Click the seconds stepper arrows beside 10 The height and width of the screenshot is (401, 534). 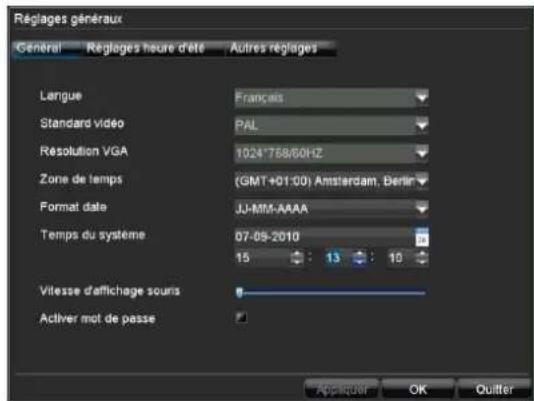[x=422, y=258]
